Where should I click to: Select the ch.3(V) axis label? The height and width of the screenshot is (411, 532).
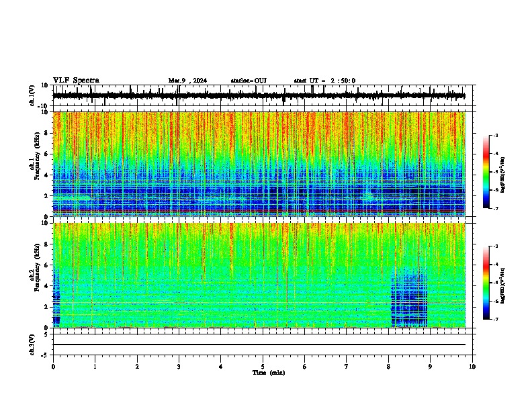point(32,345)
